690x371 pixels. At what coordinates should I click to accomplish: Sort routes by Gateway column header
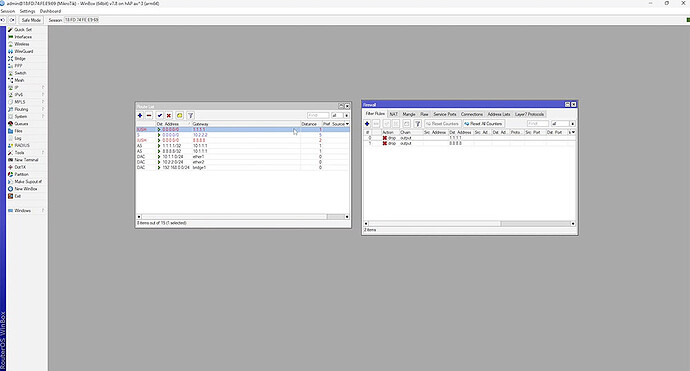click(246, 124)
